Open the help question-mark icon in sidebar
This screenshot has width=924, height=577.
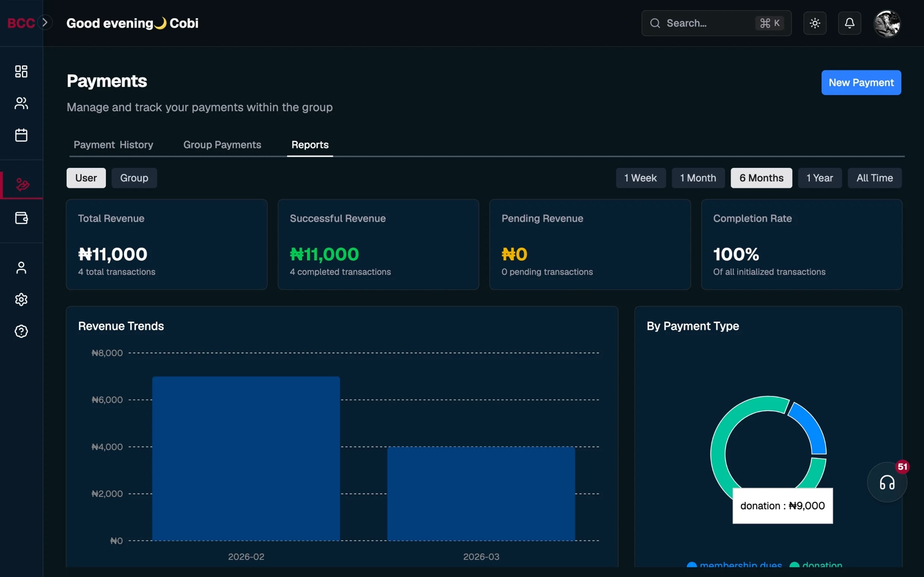[x=21, y=331]
